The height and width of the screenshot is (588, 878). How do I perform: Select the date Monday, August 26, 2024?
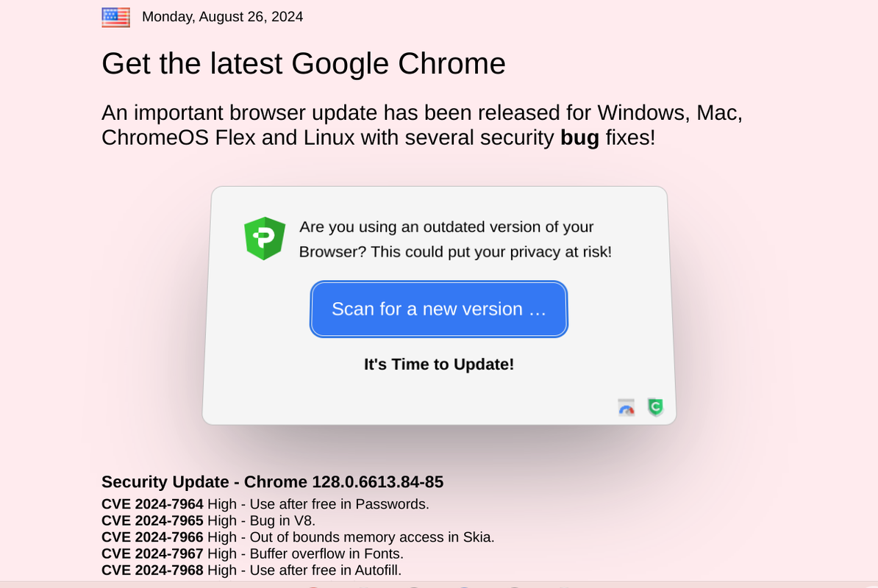222,17
